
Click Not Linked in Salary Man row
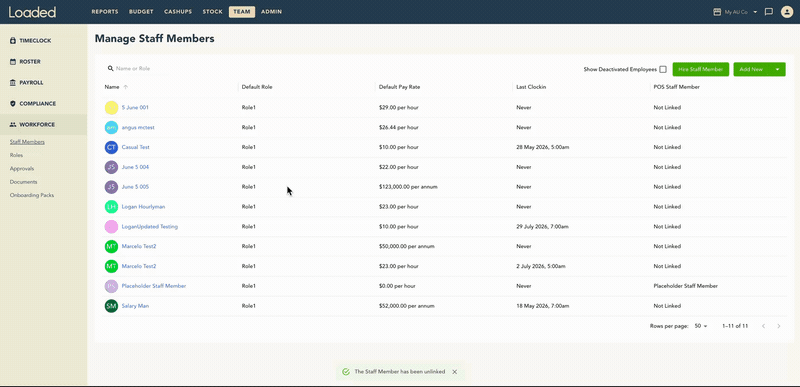(667, 306)
